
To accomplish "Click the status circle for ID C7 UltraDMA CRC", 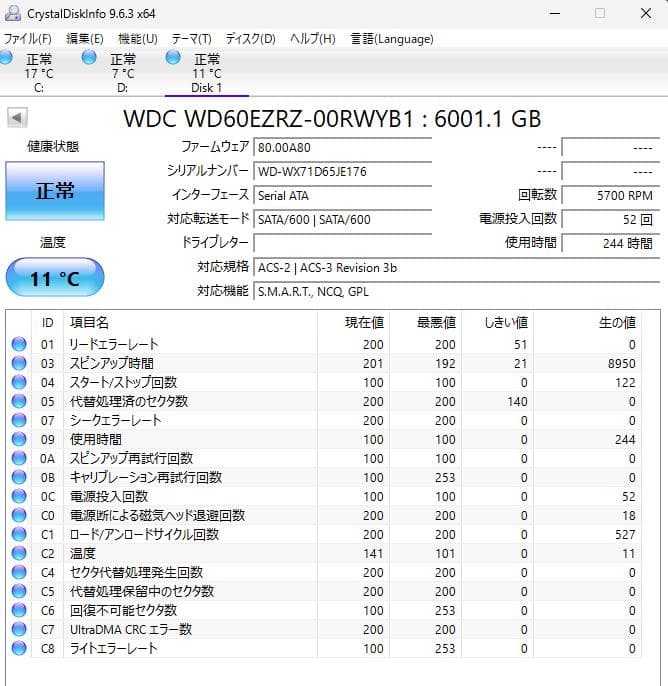I will [19, 630].
